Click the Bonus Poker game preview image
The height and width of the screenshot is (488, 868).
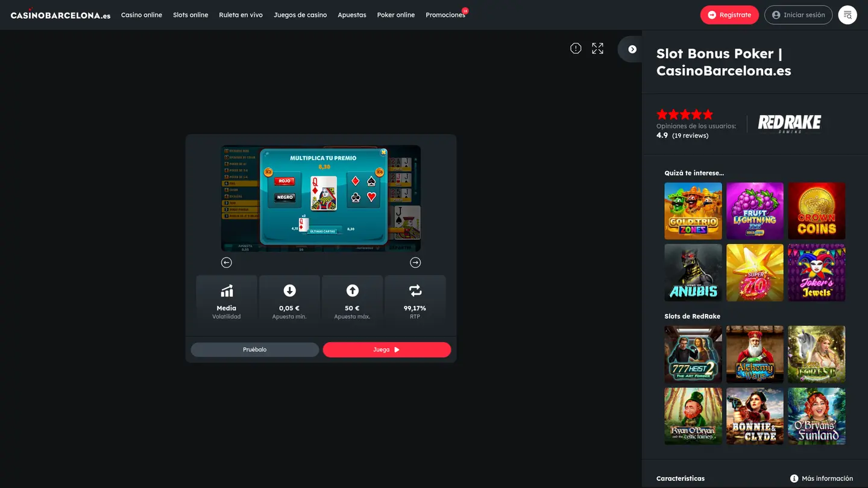[x=321, y=198]
